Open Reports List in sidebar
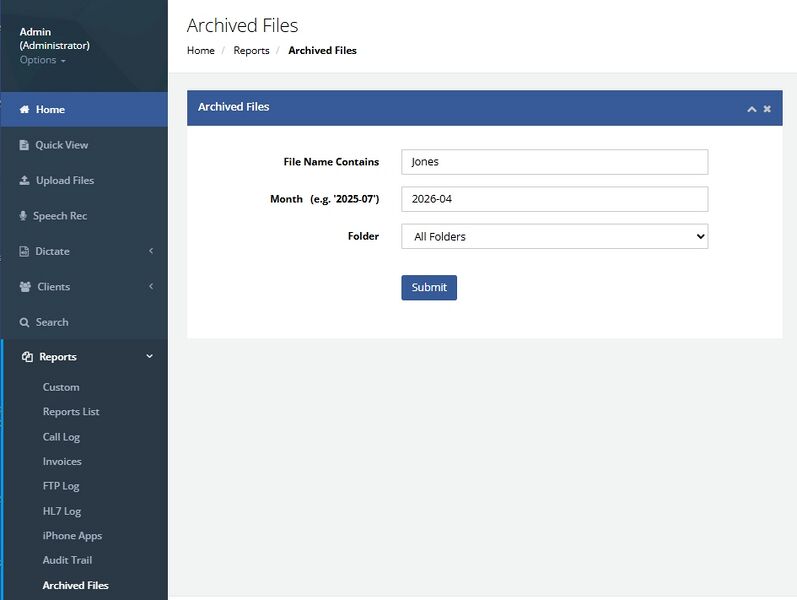 pos(71,412)
